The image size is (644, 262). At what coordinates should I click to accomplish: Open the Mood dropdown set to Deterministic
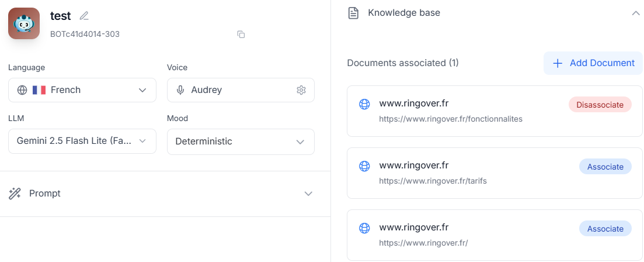pos(241,142)
